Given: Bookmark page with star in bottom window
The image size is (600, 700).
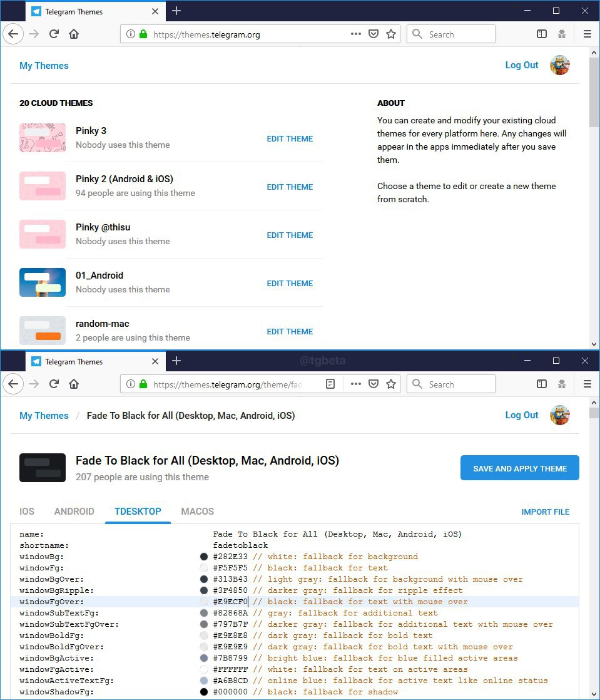Looking at the screenshot, I should click(391, 384).
